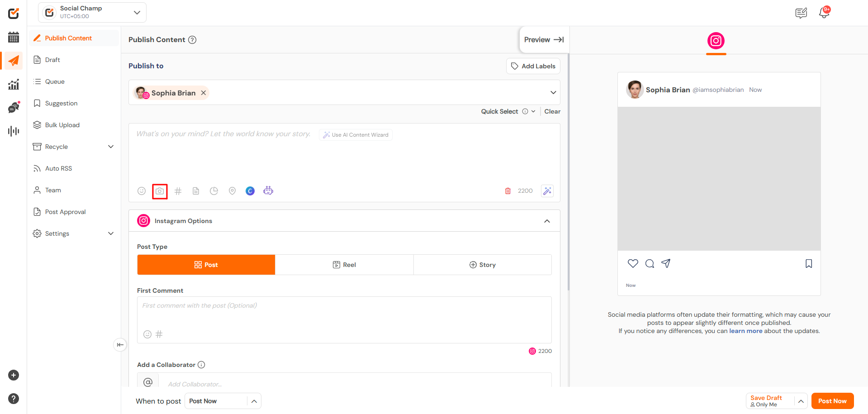
Task: Click the pie-chart icon in composer toolbar
Action: 214,191
